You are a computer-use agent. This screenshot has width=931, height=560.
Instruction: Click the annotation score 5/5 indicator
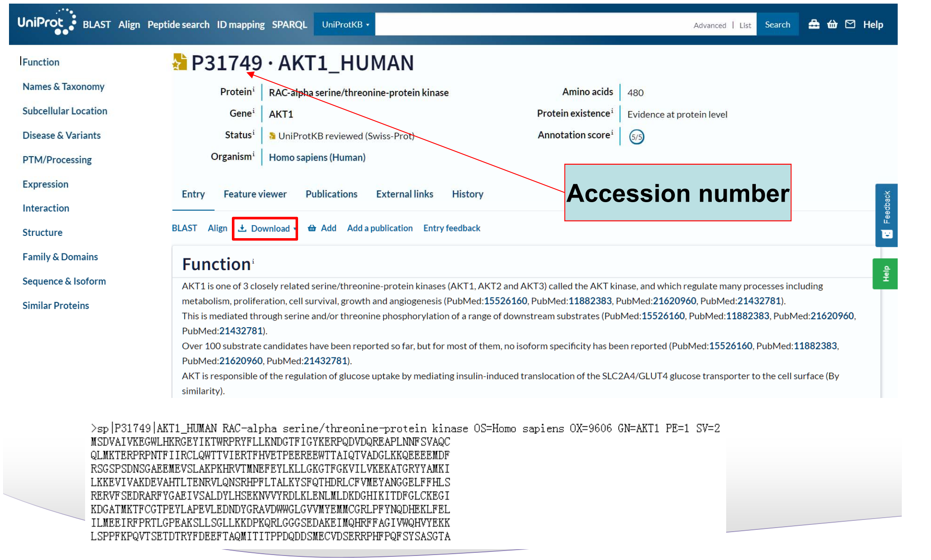coord(635,135)
